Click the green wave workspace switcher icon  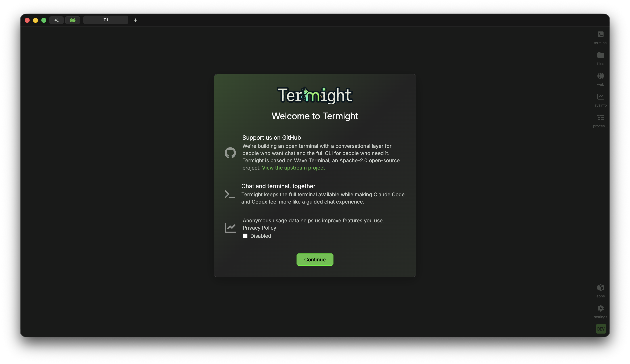tap(72, 20)
